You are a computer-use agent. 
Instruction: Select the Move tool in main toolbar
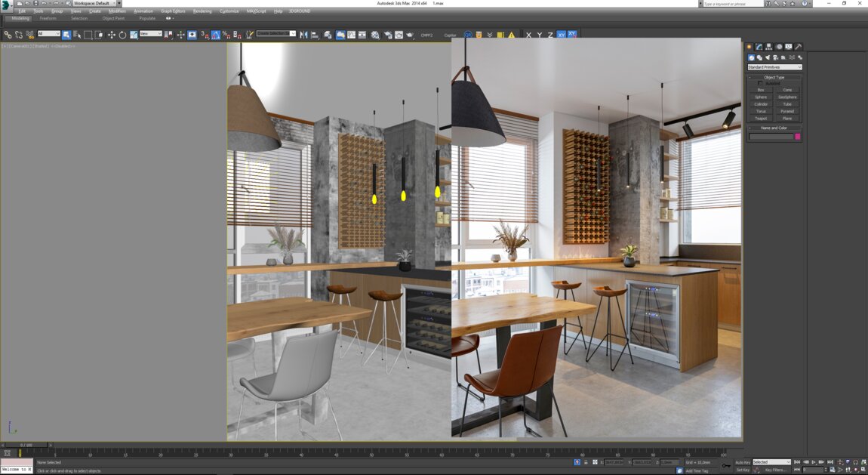point(112,35)
